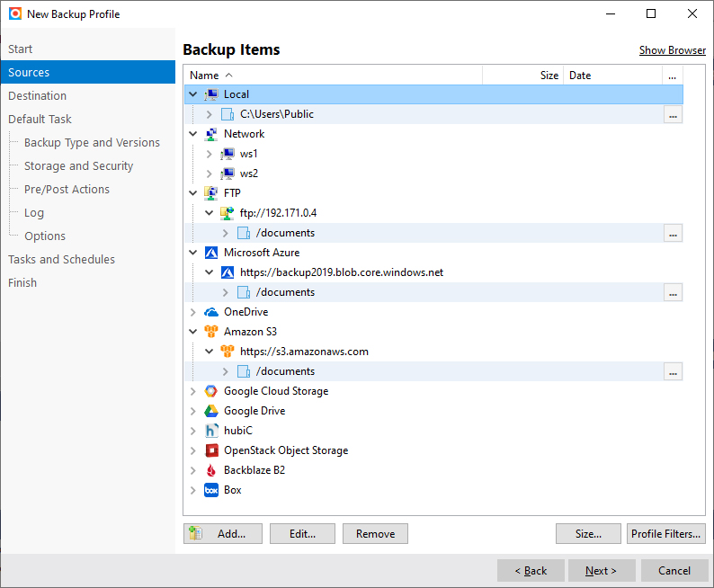714x588 pixels.
Task: Click the Google Cloud Storage icon
Action: (x=211, y=391)
